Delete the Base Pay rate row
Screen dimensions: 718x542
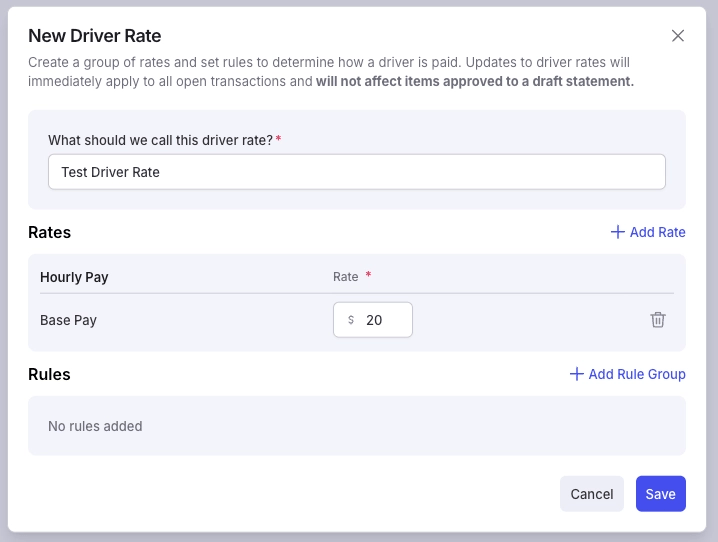[658, 320]
